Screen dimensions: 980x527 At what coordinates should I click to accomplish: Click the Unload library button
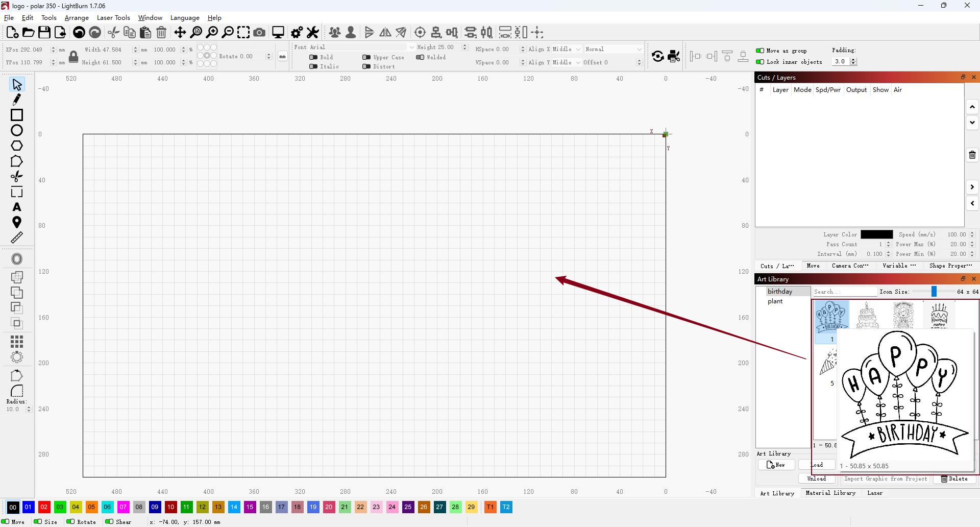tap(816, 478)
